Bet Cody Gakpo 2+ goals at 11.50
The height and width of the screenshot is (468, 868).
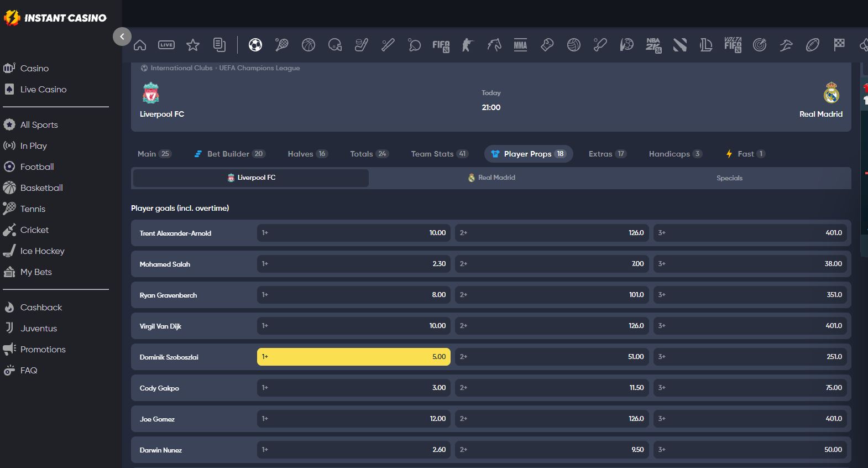click(x=552, y=388)
